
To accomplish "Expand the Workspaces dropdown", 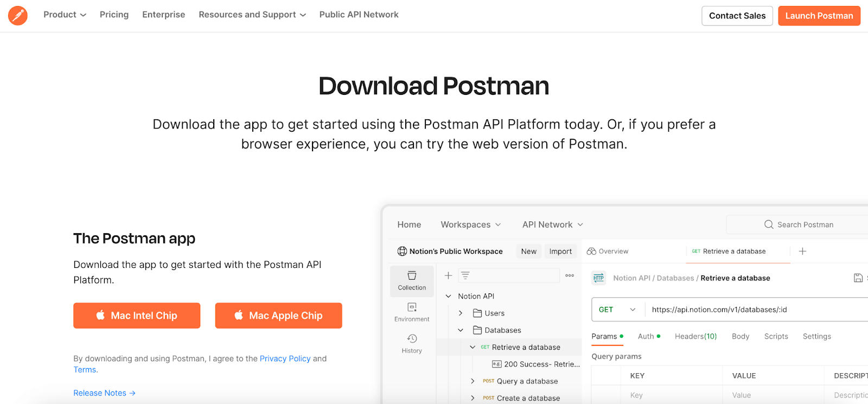I will (x=471, y=225).
